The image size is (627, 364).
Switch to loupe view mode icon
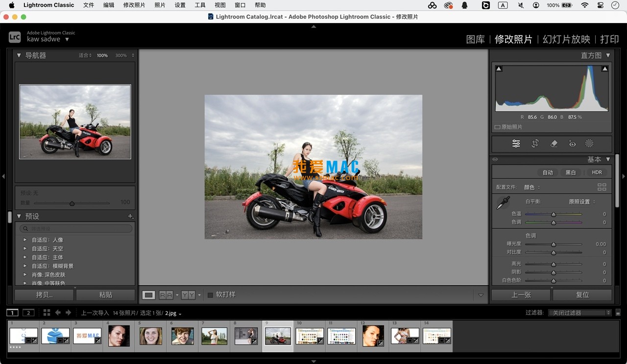(149, 295)
